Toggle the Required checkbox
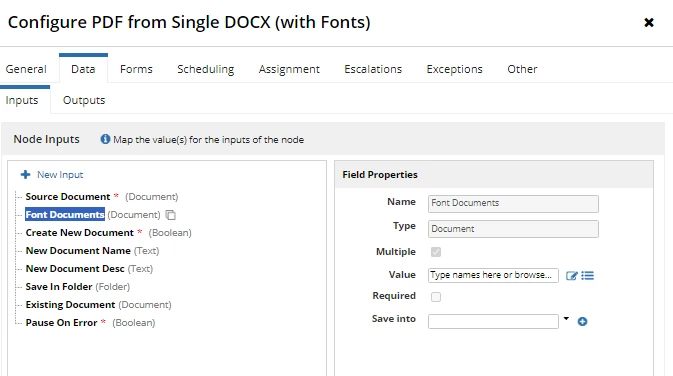 [x=436, y=297]
